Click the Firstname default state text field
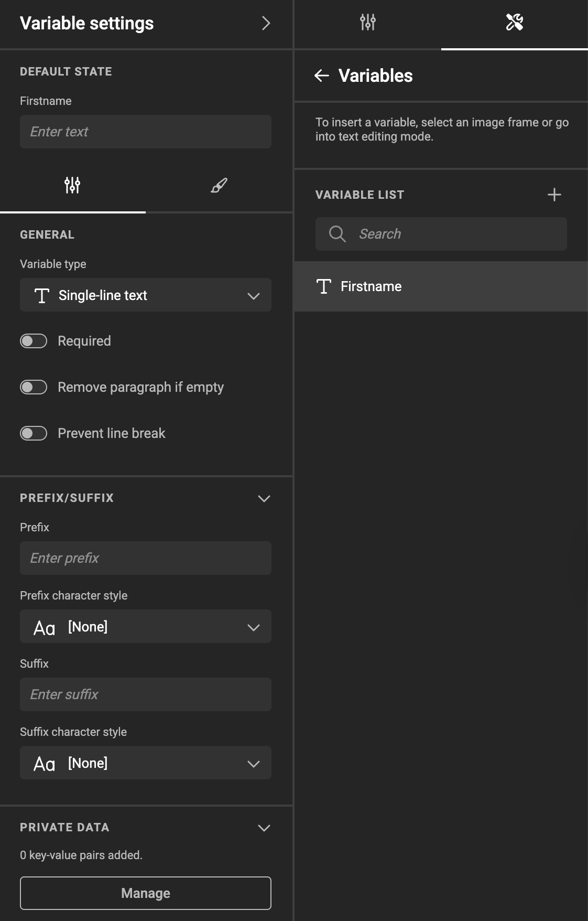 [x=145, y=131]
